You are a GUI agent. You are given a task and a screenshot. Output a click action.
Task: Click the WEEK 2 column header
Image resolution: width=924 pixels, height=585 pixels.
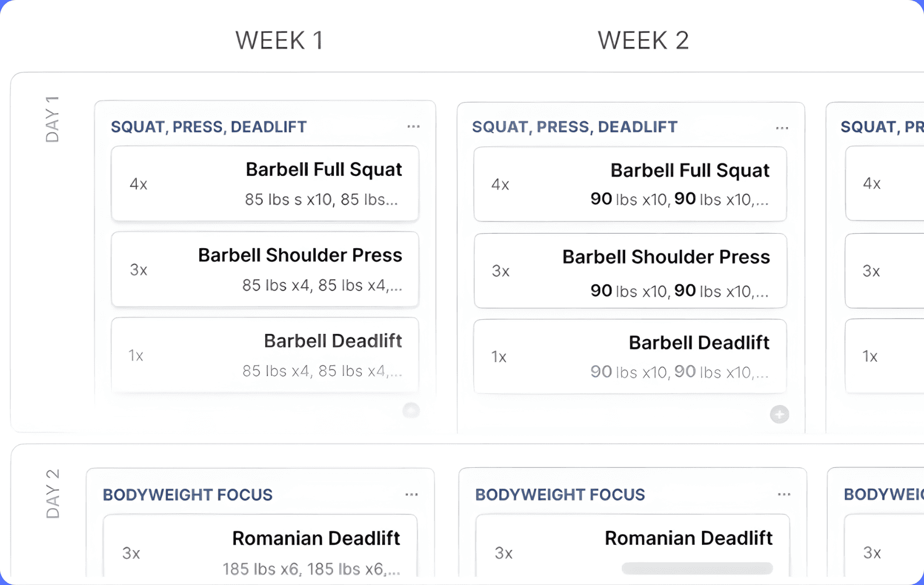643,41
